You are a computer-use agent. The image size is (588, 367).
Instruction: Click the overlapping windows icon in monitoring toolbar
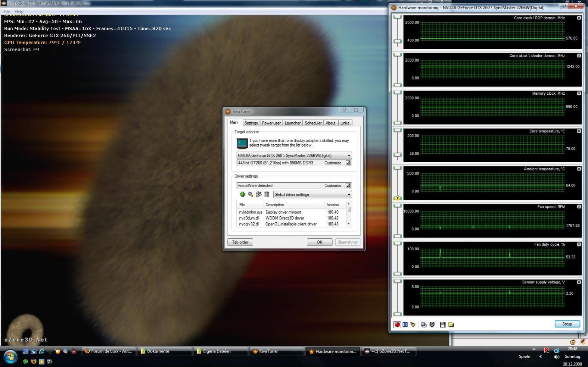coord(424,324)
